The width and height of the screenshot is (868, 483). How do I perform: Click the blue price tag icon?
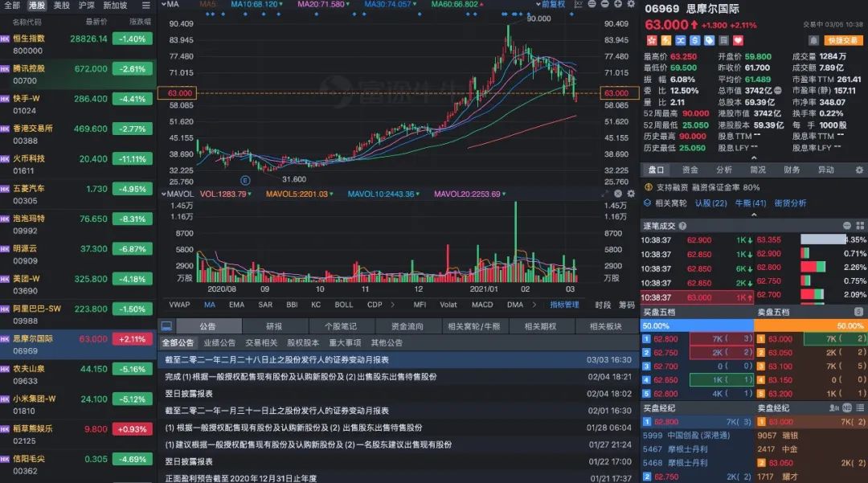tap(709, 40)
